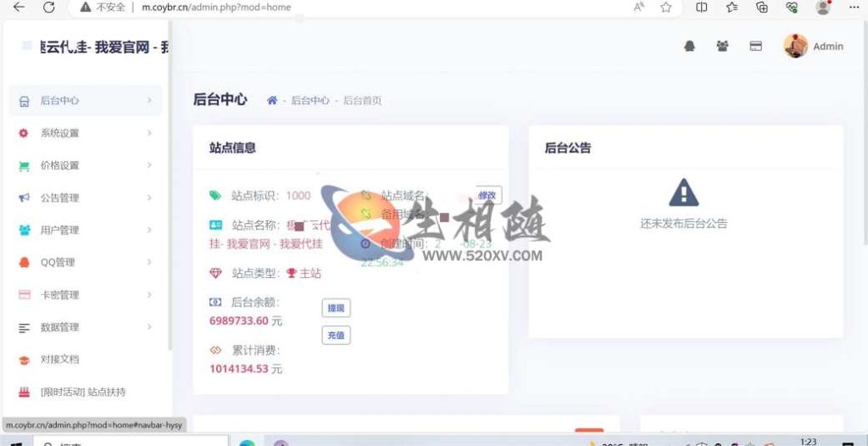The width and height of the screenshot is (868, 446).
Task: Expand chevron next to 公告管理
Action: click(149, 198)
